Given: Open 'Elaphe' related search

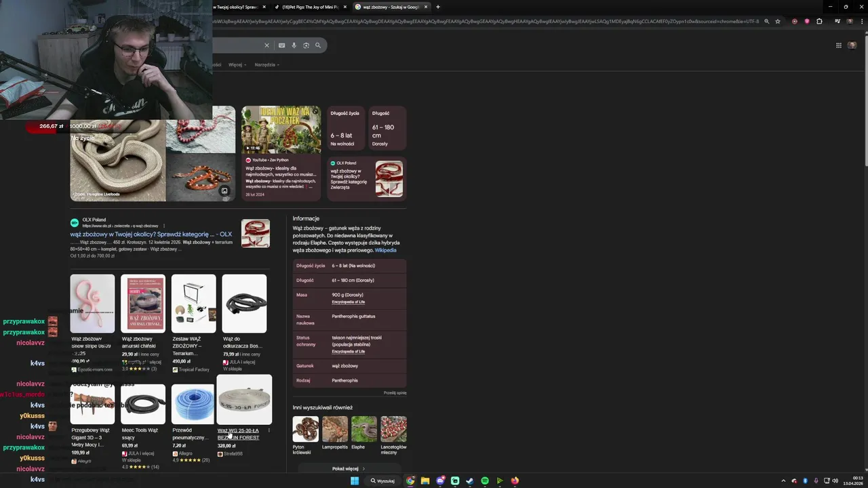Looking at the screenshot, I should (363, 432).
